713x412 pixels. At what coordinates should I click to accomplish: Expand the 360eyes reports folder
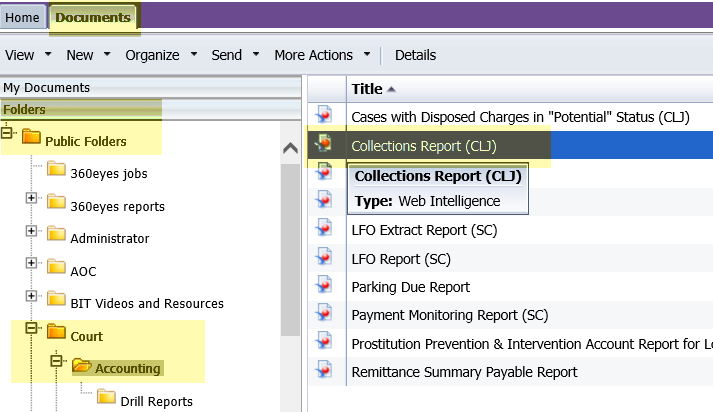tap(31, 198)
